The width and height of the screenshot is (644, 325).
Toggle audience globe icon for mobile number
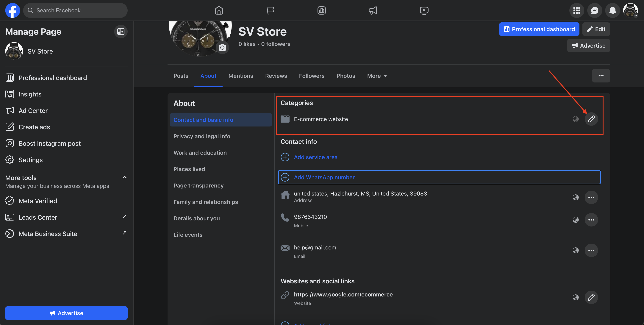[576, 220]
